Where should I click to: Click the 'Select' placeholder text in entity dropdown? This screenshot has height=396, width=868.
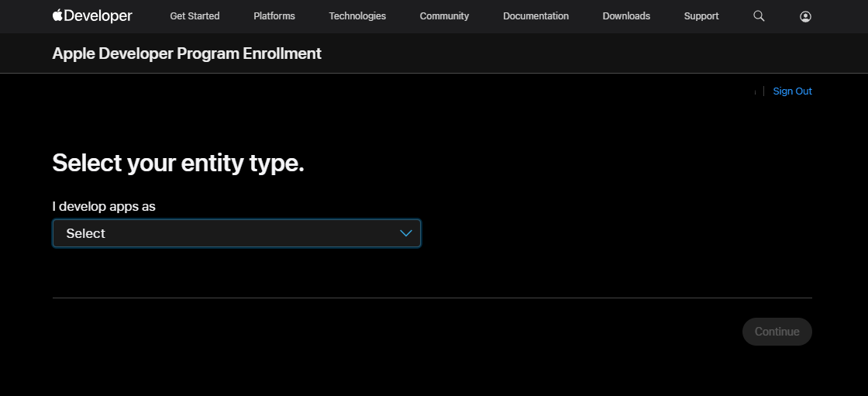(x=86, y=233)
